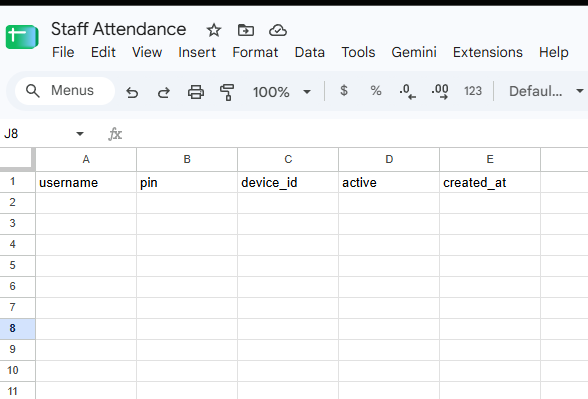
Task: Open the Default font dropdown
Action: pyautogui.click(x=546, y=91)
